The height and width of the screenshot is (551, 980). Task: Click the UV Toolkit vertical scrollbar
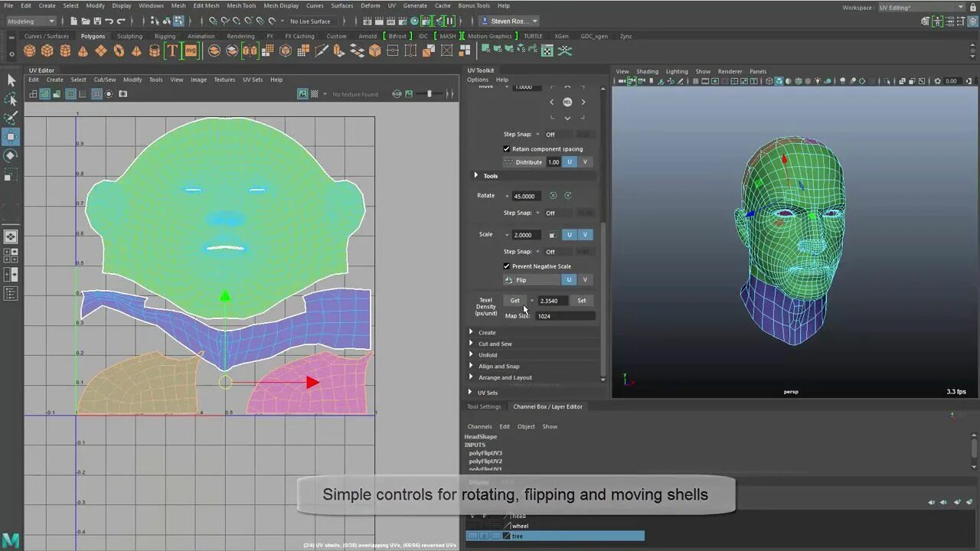603,301
